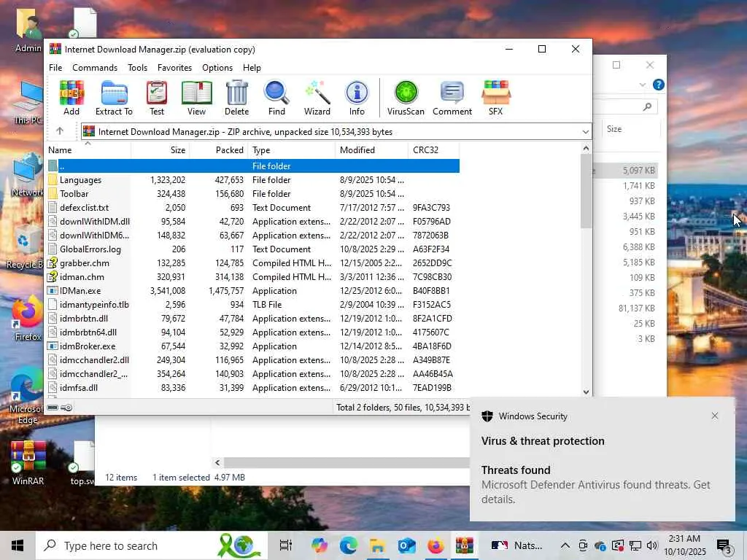Click the Explorer window search field
Image resolution: width=747 pixels, height=560 pixels.
(625, 106)
